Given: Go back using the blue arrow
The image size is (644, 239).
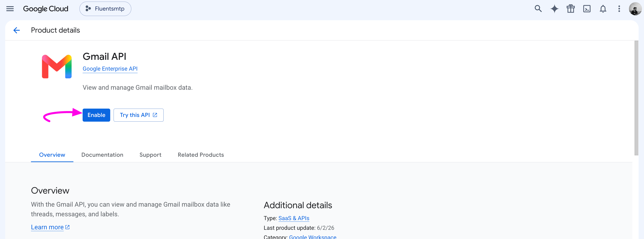Looking at the screenshot, I should 17,30.
